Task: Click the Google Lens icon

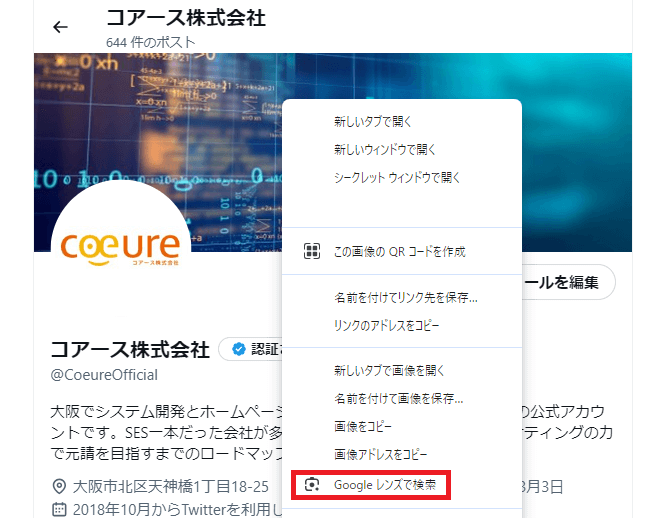Action: pos(312,485)
